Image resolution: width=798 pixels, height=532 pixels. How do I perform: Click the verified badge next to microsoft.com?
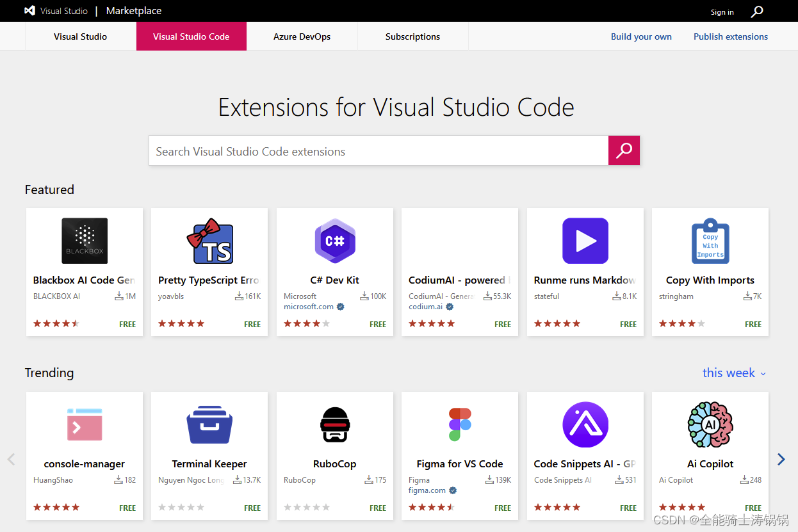tap(340, 307)
